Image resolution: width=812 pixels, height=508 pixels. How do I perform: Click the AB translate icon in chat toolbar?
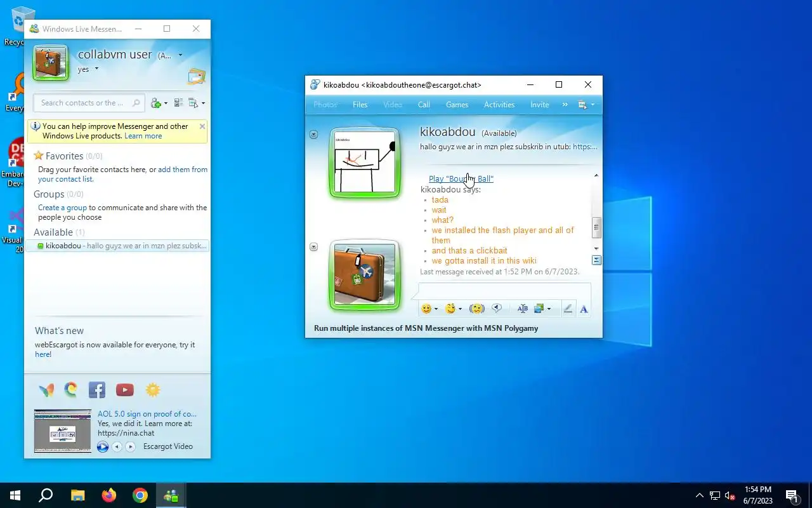(x=523, y=309)
